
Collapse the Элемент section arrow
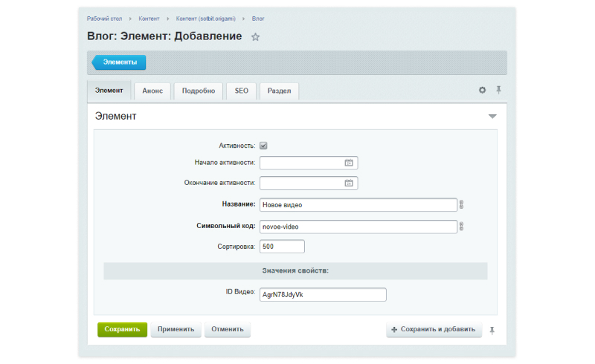[x=492, y=117]
